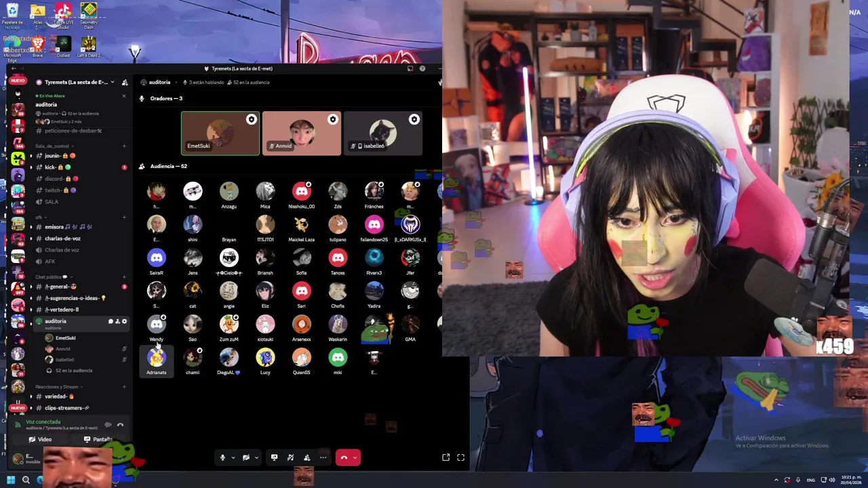The width and height of the screenshot is (868, 488).
Task: Open Discord inbox icon in title bar
Action: click(x=410, y=68)
